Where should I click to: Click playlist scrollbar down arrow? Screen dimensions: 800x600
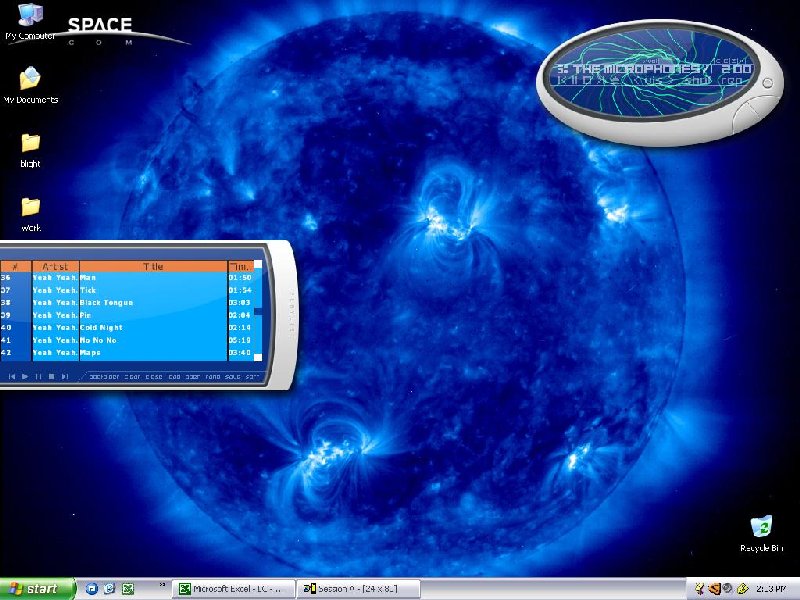coord(258,357)
